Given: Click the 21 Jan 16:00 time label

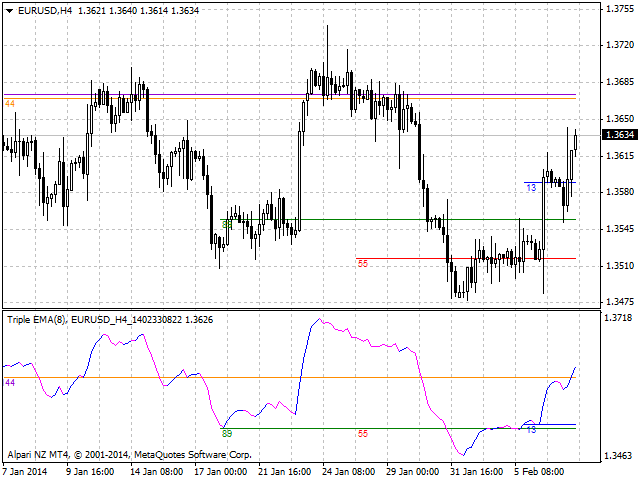Looking at the screenshot, I should [285, 472].
